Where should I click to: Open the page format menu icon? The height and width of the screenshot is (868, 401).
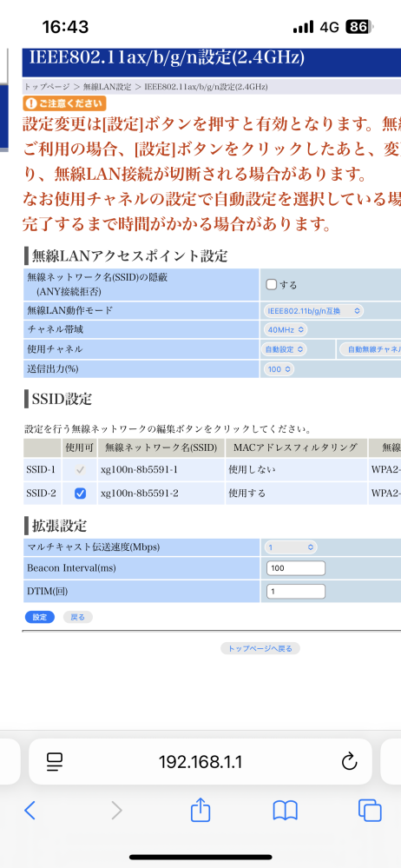(55, 762)
